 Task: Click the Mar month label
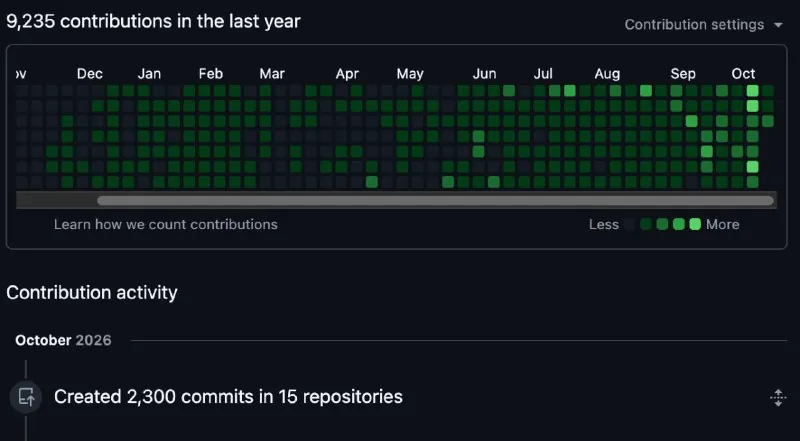(272, 74)
